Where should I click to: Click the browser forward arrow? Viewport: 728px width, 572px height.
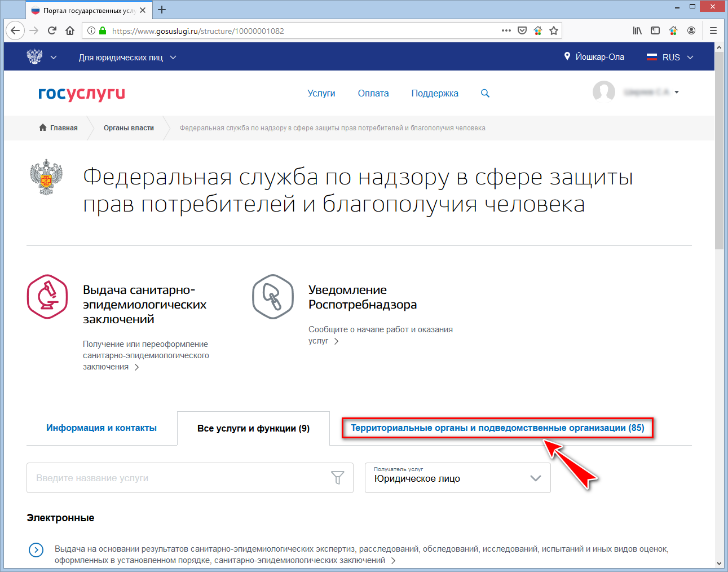click(34, 30)
